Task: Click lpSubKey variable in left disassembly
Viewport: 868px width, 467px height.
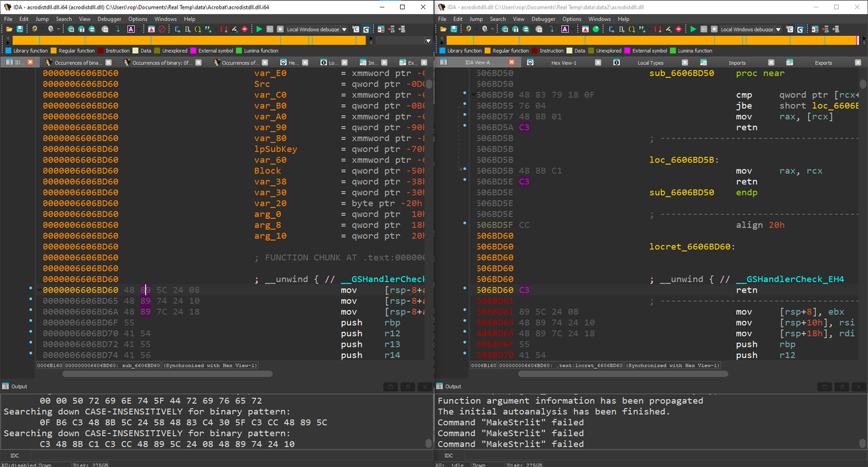Action: [x=276, y=149]
